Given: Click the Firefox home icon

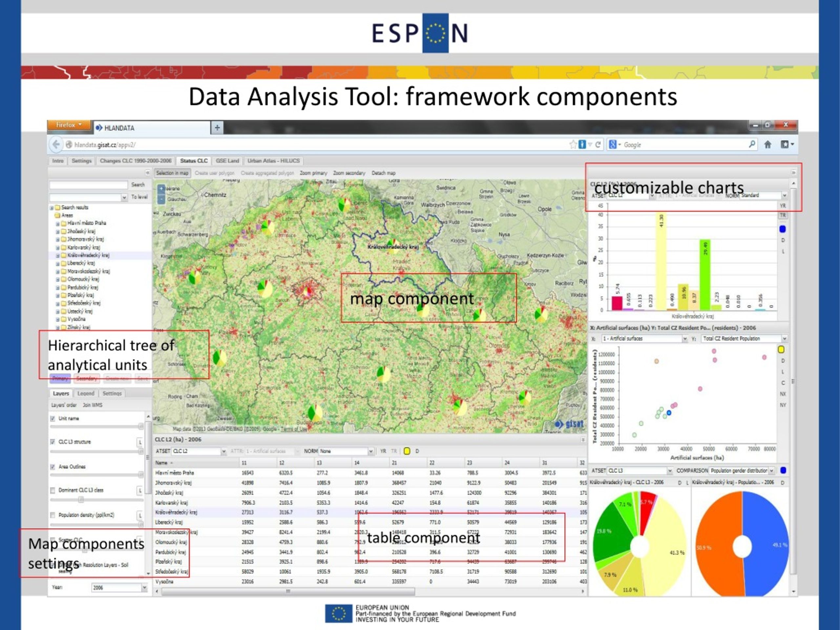Looking at the screenshot, I should [767, 145].
